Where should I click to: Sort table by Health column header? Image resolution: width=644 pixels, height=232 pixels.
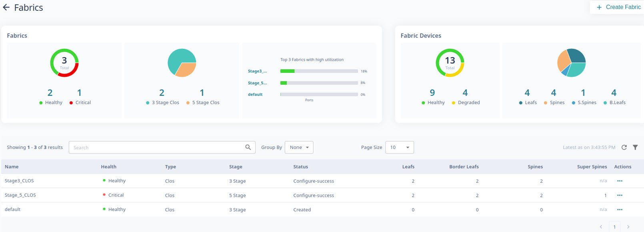[108, 167]
